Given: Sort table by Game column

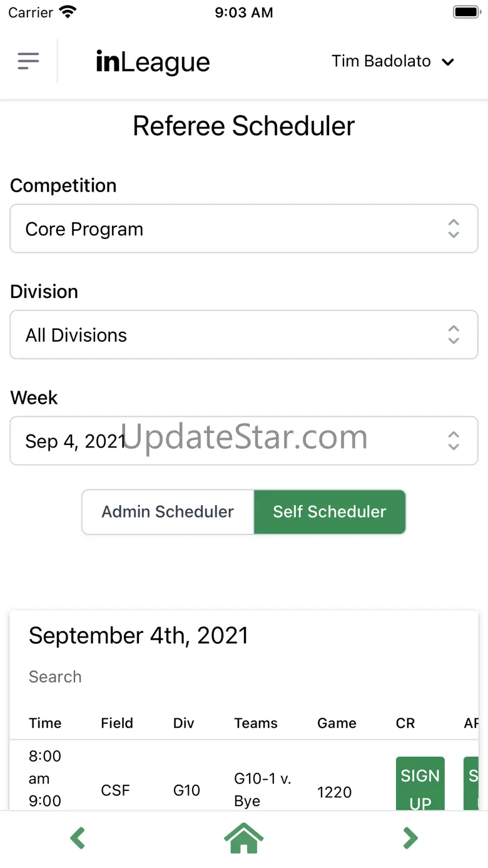Looking at the screenshot, I should point(337,723).
